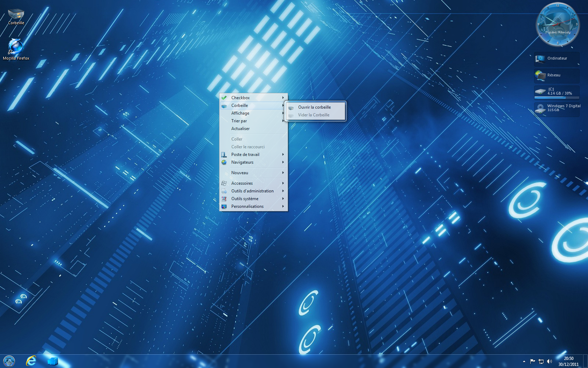Click the Internet Explorer taskbar icon
The height and width of the screenshot is (368, 588).
click(31, 361)
